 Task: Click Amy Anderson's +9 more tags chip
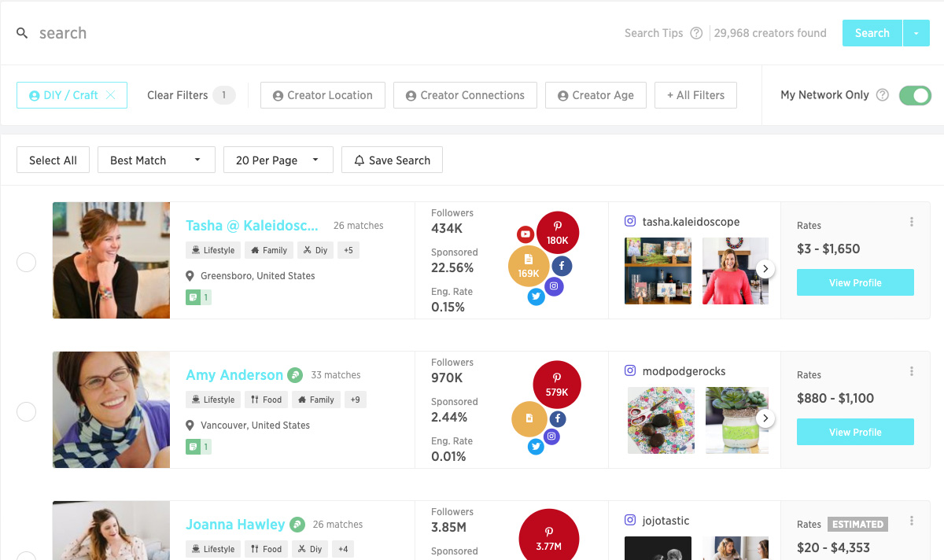pyautogui.click(x=355, y=400)
